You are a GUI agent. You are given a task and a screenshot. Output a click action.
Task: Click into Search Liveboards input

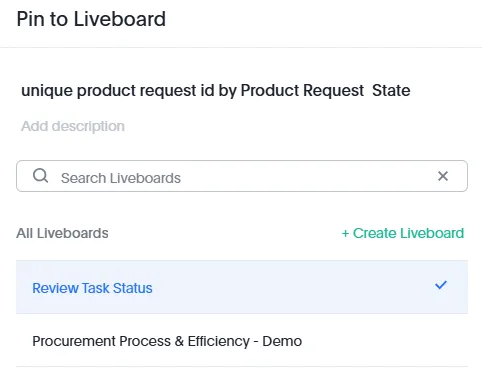242,176
